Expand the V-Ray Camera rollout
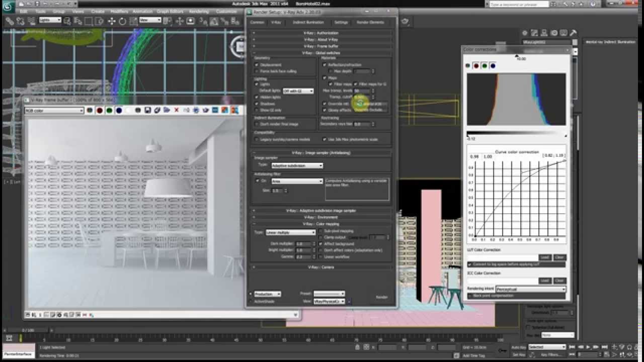This screenshot has width=644, height=362. click(321, 267)
